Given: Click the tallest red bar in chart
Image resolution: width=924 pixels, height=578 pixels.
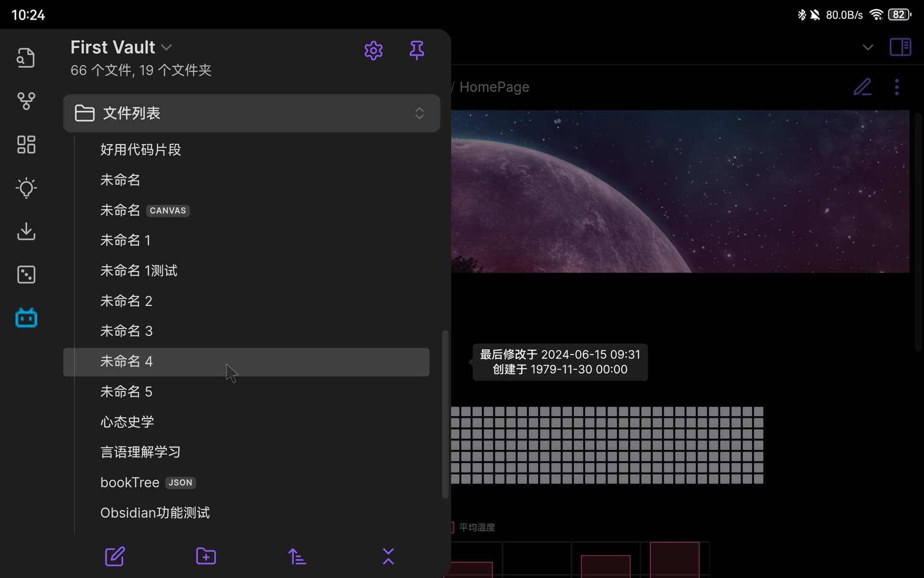Looking at the screenshot, I should (x=675, y=560).
